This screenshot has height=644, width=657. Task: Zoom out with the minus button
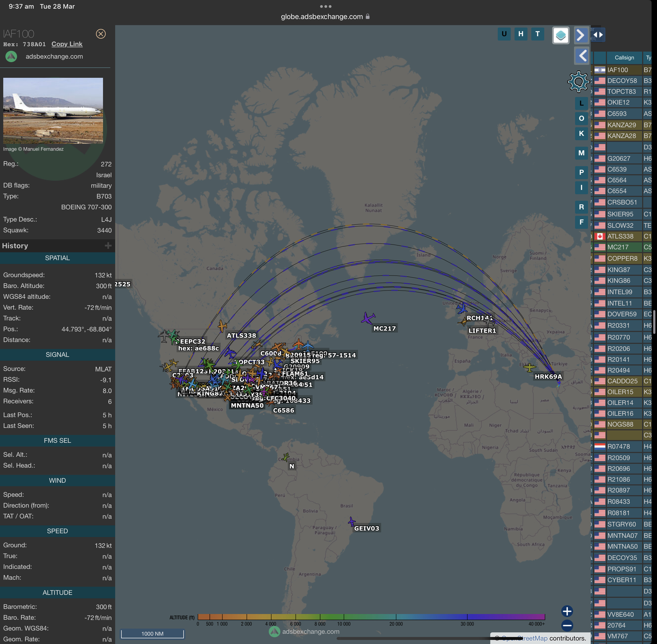pos(567,625)
